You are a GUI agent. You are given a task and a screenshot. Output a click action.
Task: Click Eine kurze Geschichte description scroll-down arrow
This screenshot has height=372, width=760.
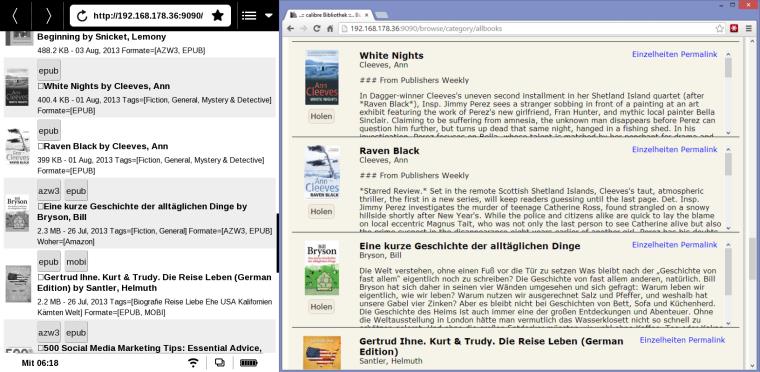(728, 323)
